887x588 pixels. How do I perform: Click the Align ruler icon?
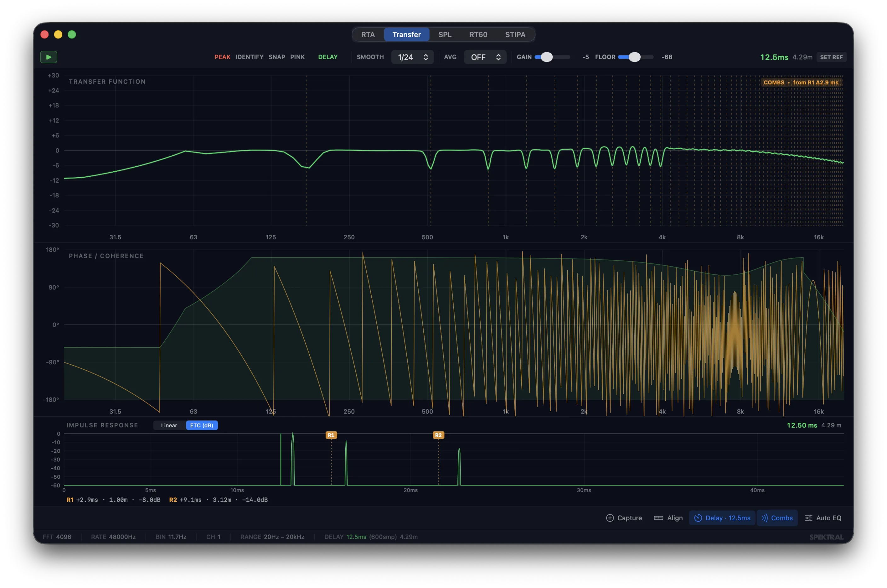tap(658, 518)
